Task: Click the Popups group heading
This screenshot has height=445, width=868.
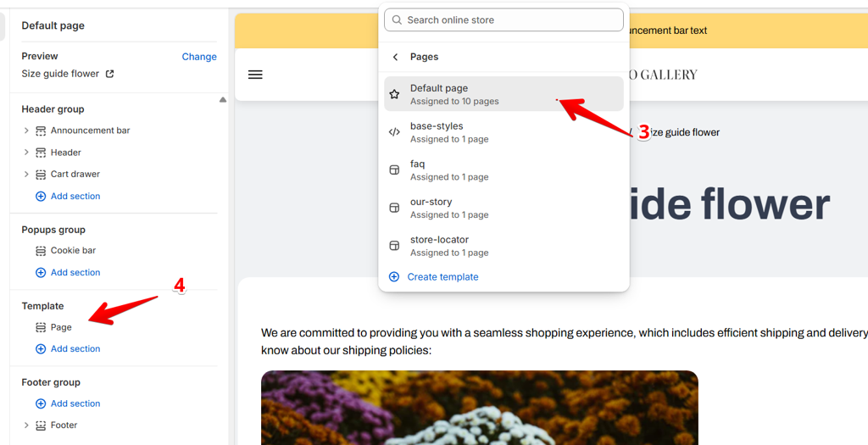Action: click(53, 230)
